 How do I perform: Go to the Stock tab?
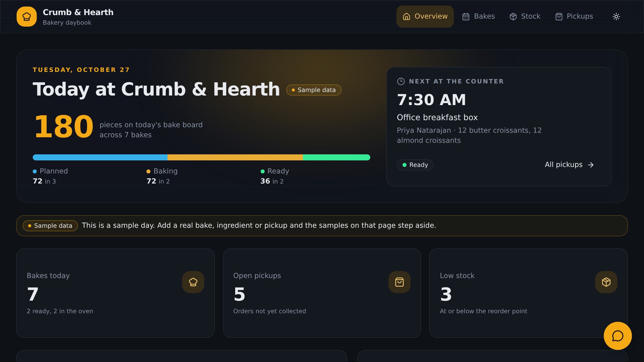tap(525, 17)
